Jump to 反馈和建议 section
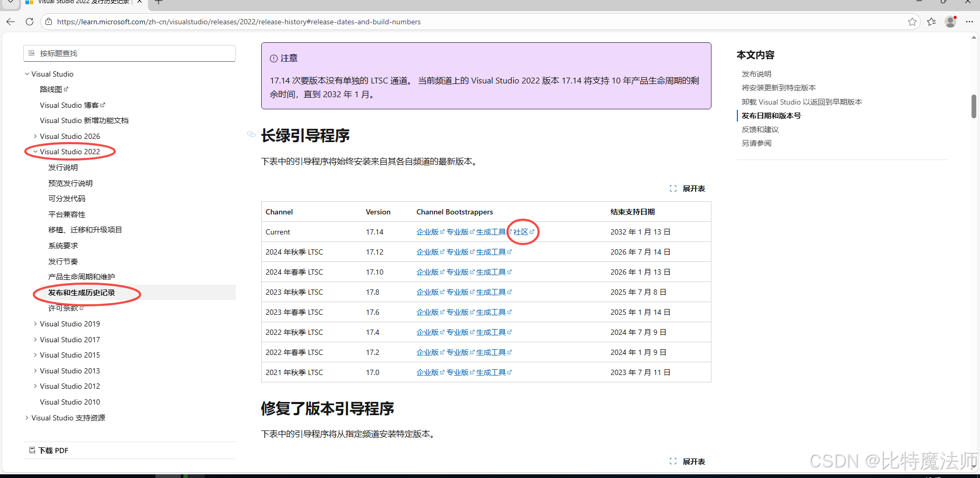 tap(760, 129)
